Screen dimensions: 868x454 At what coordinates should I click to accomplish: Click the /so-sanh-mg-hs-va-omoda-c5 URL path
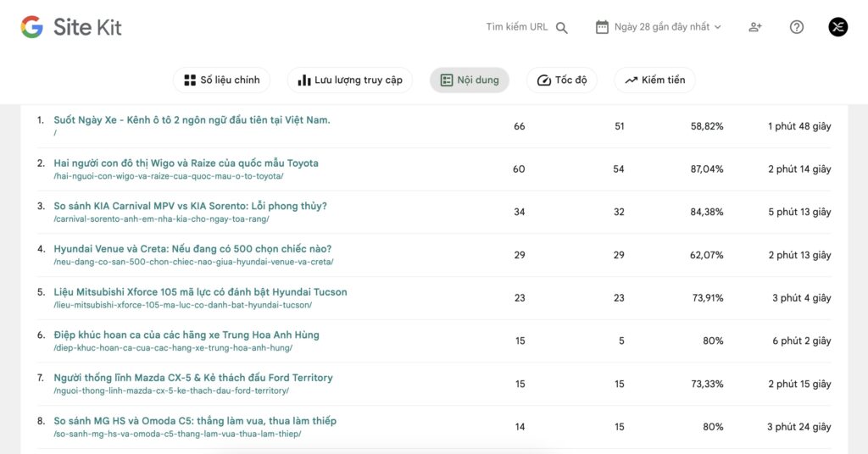[178, 434]
